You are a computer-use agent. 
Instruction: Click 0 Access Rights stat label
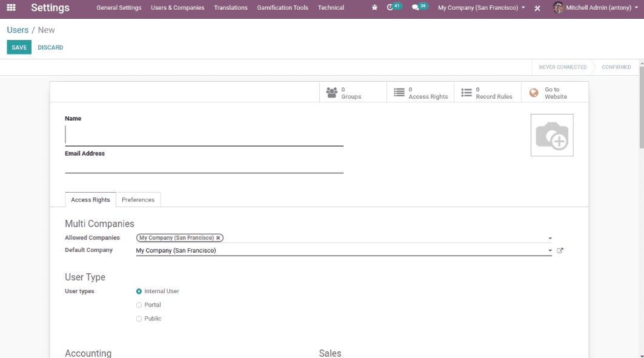(x=428, y=93)
